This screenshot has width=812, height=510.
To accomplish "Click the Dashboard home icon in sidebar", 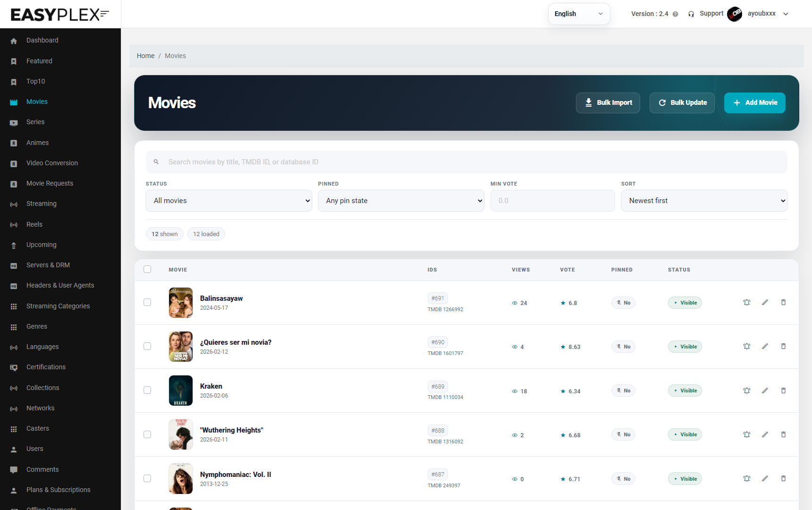I will coord(14,41).
